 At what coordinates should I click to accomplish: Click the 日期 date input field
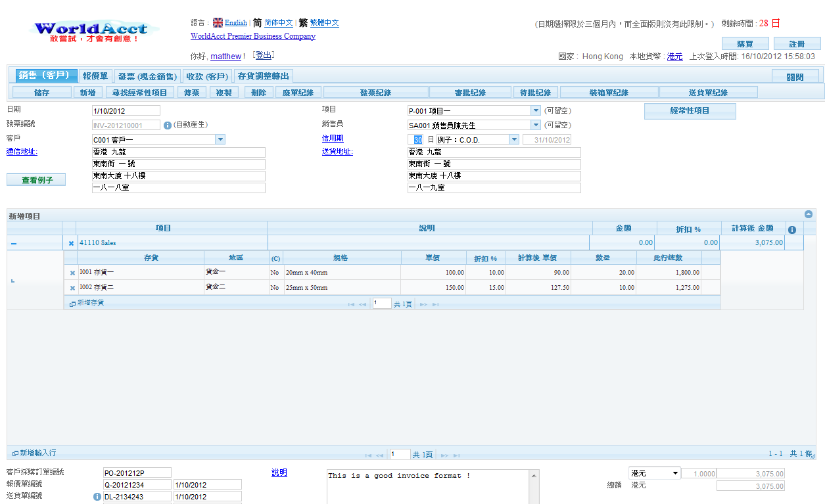[126, 110]
